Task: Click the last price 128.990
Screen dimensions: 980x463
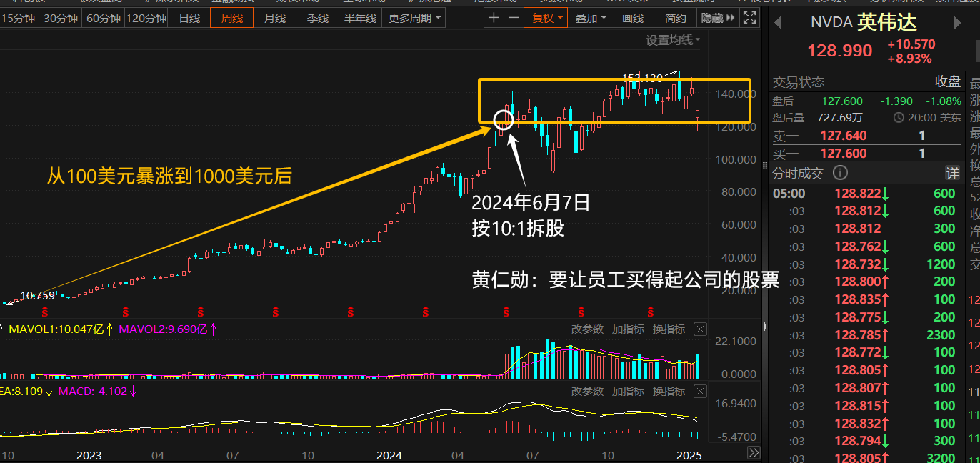Action: [840, 51]
